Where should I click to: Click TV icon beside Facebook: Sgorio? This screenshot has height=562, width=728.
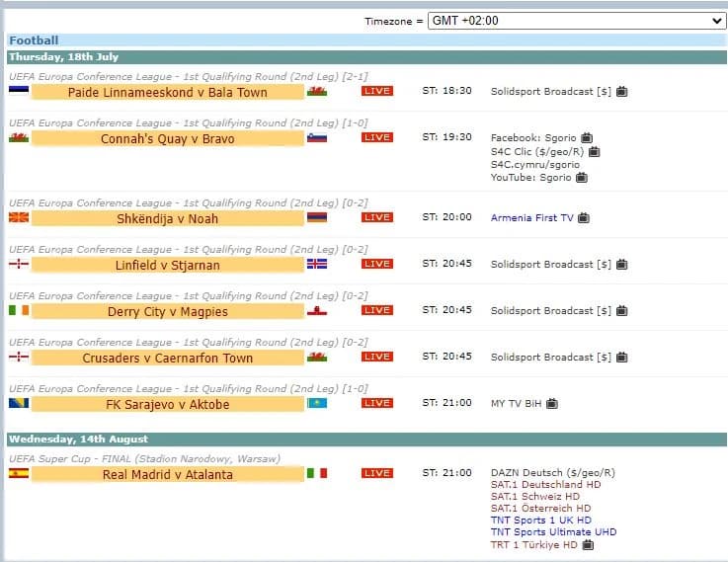pyautogui.click(x=587, y=138)
